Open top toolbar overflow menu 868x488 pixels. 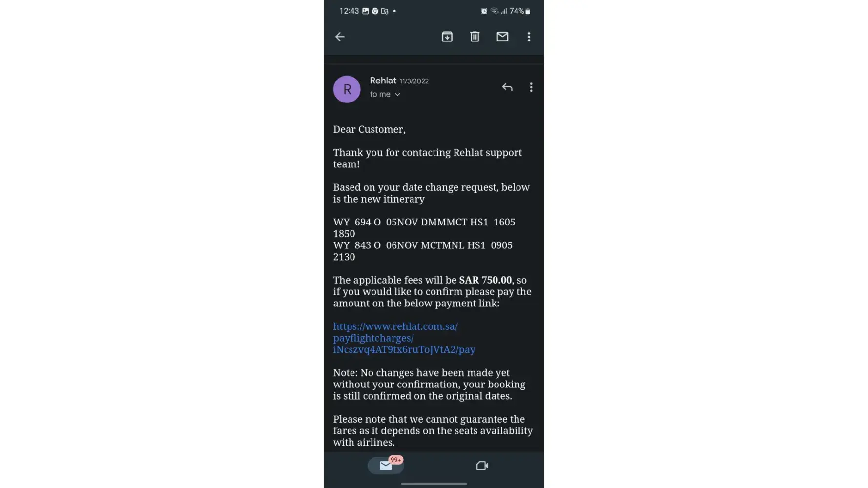[x=529, y=37]
